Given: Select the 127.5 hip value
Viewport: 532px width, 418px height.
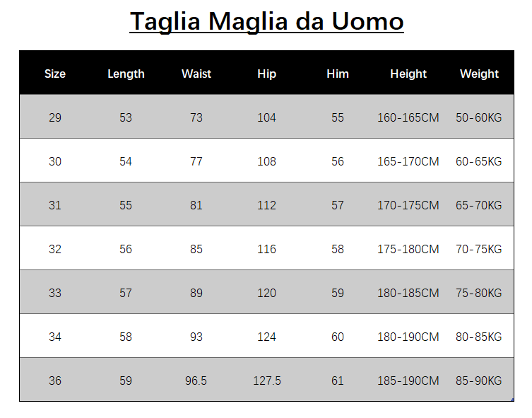Looking at the screenshot, I should [x=267, y=381].
